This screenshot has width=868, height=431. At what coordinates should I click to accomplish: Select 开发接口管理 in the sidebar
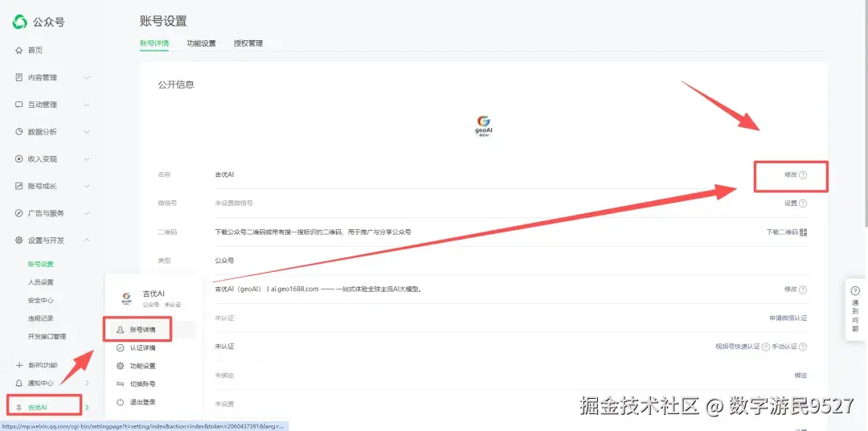point(47,336)
